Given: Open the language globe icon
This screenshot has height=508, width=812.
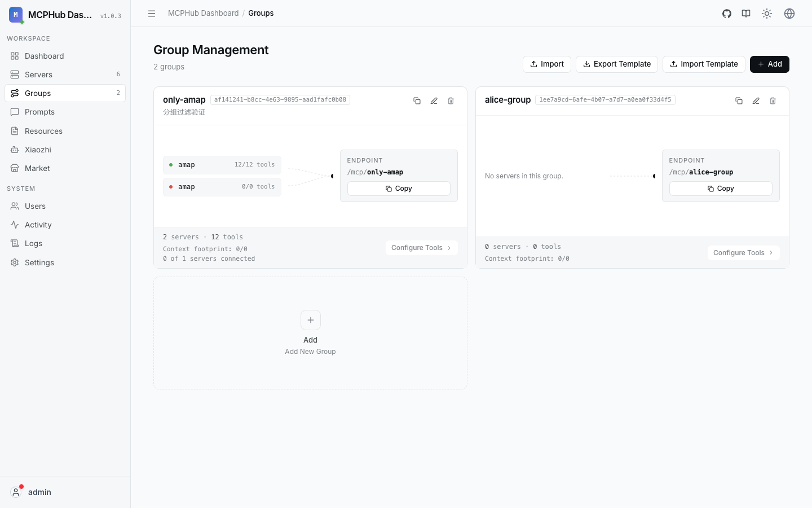Looking at the screenshot, I should (x=789, y=14).
